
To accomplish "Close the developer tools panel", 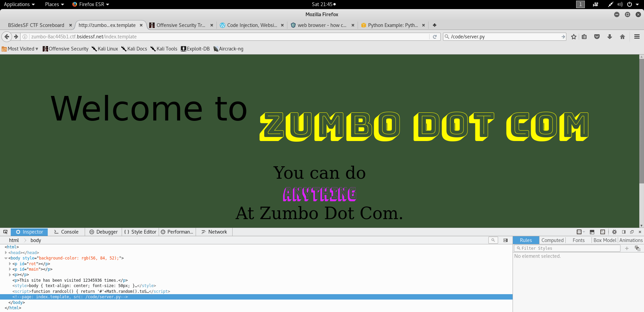I will pos(640,232).
